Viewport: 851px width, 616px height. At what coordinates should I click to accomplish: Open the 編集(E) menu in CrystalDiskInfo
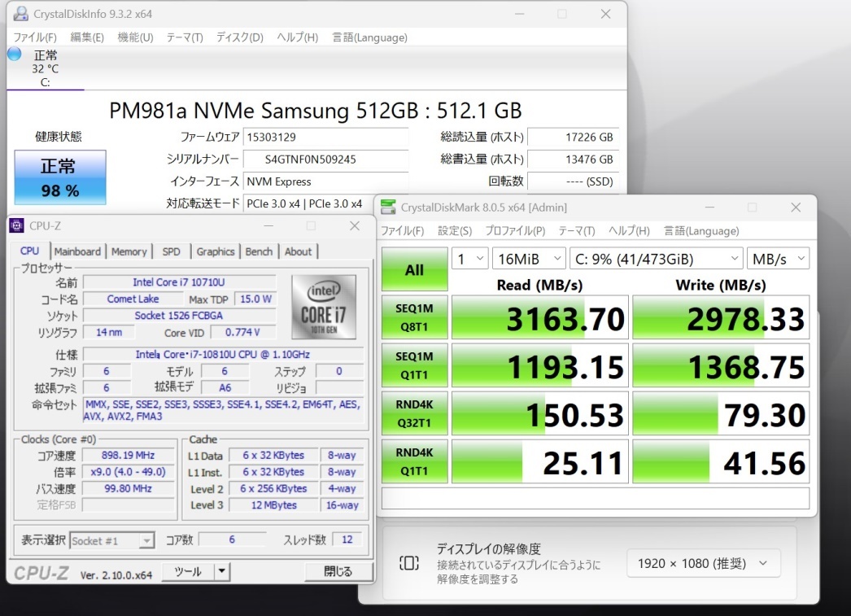(87, 37)
